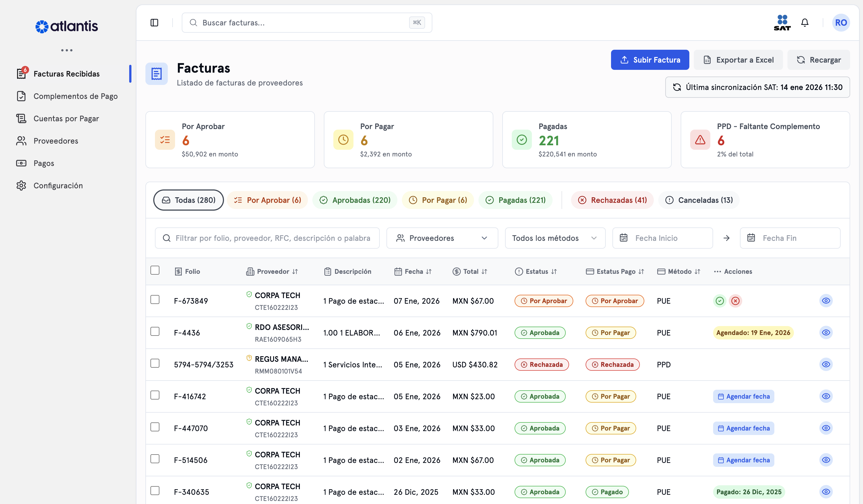Check the row checkbox for F-4436
The width and height of the screenshot is (863, 504).
[x=155, y=331]
